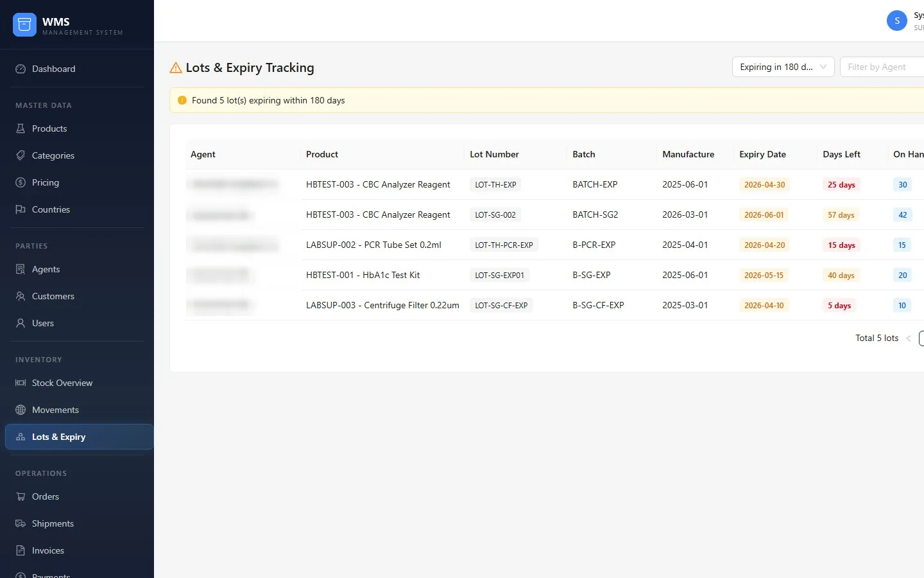Click lot tag LOT-TH-PCR-EXP

point(504,245)
